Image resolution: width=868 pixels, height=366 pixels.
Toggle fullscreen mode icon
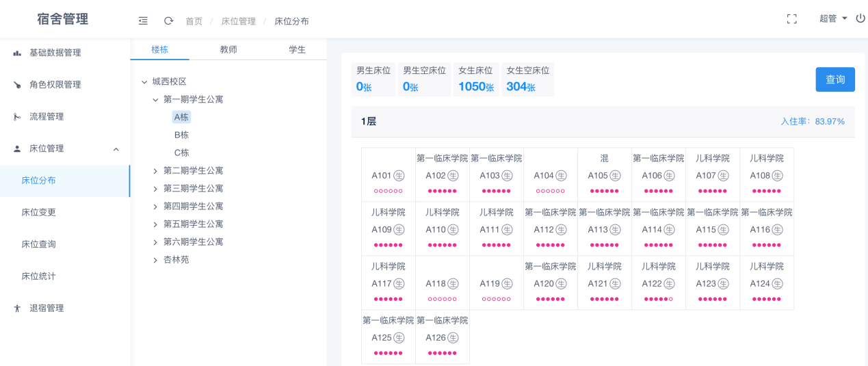click(x=792, y=19)
